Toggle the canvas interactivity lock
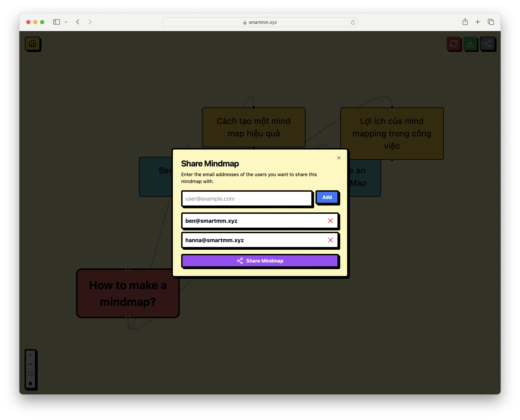Viewport: 520px width, 420px height. pos(30,383)
